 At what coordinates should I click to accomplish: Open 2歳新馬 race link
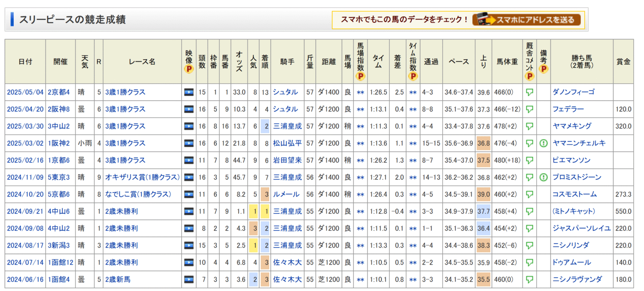pyautogui.click(x=118, y=279)
